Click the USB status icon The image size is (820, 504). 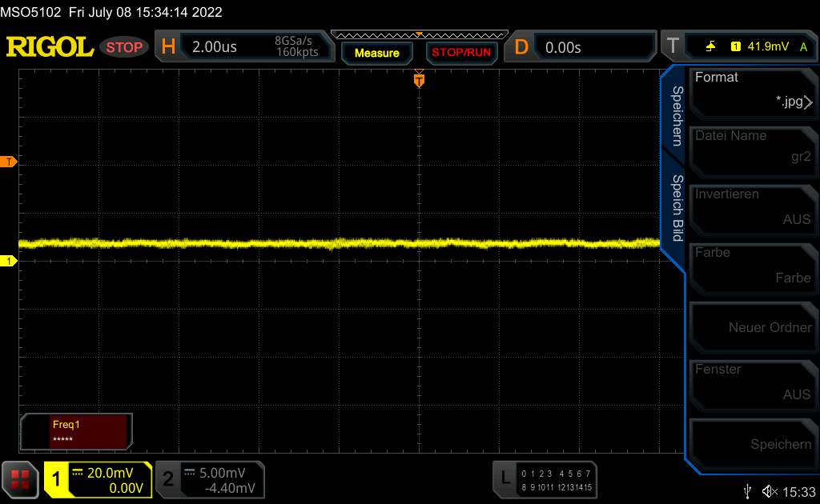(747, 490)
